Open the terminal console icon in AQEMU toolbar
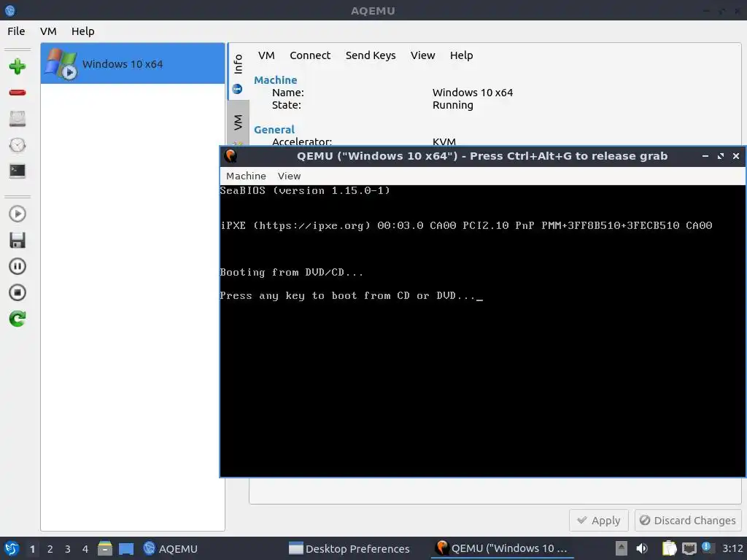 point(18,171)
